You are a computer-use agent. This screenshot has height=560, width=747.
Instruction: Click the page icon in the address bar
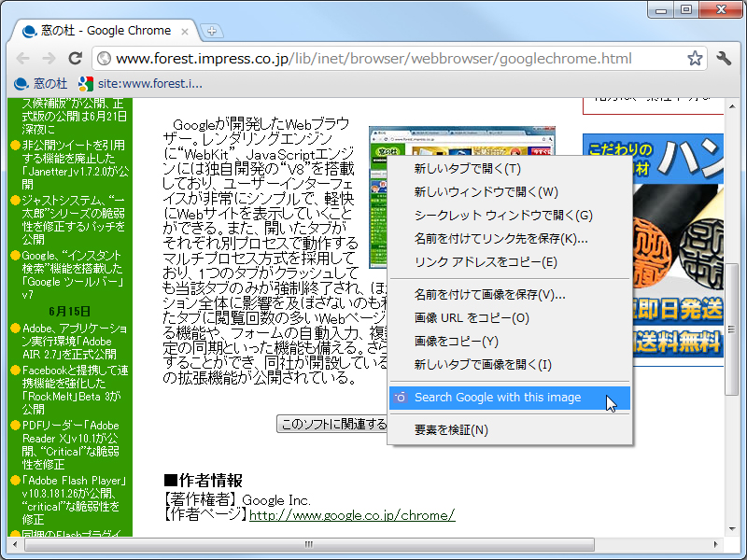click(x=103, y=58)
